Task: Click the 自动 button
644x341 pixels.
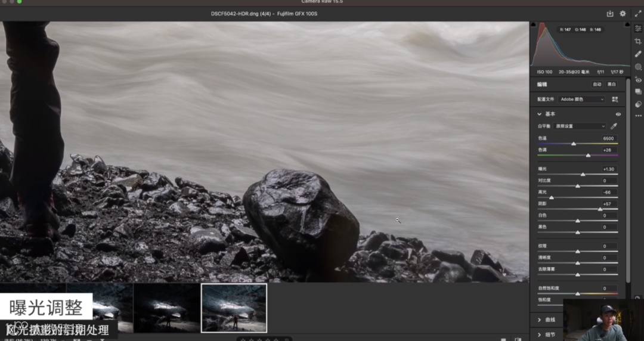Action: 597,84
